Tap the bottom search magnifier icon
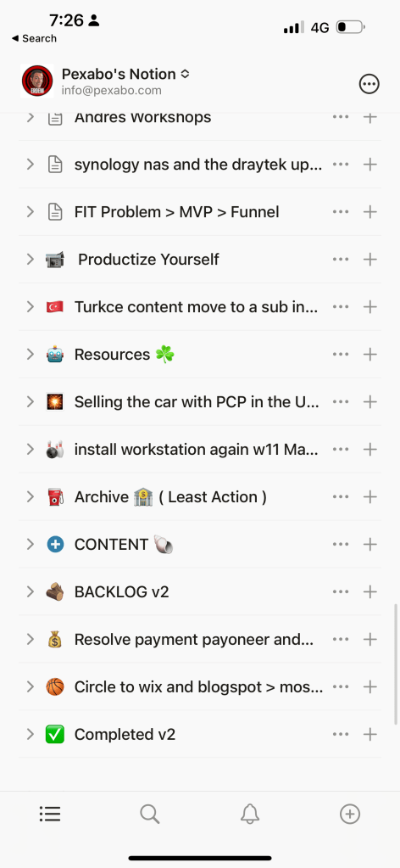 pos(149,814)
